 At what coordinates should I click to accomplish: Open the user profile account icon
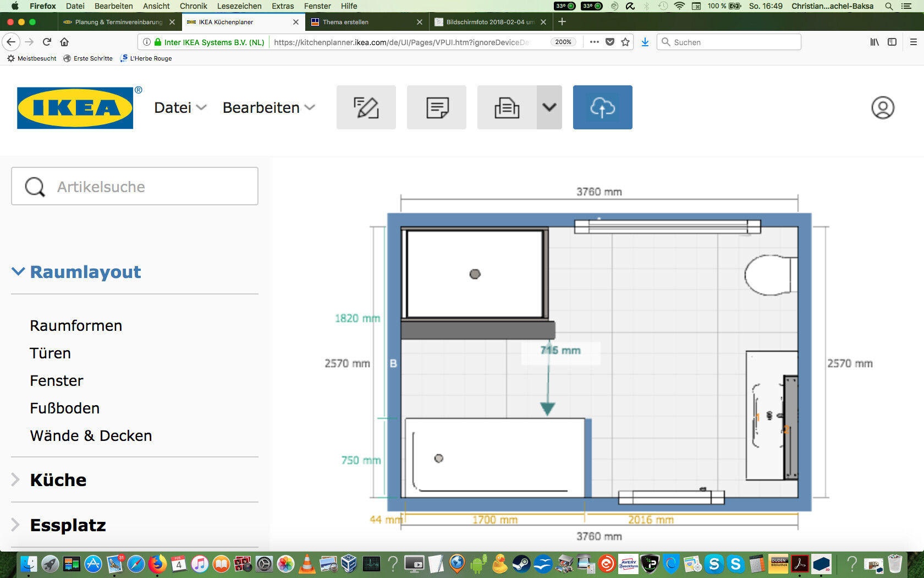pos(882,108)
